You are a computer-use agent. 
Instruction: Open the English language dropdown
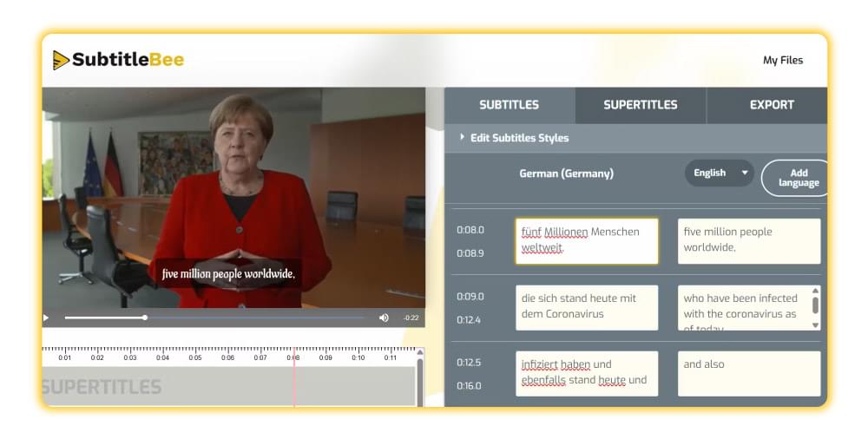[x=719, y=173]
